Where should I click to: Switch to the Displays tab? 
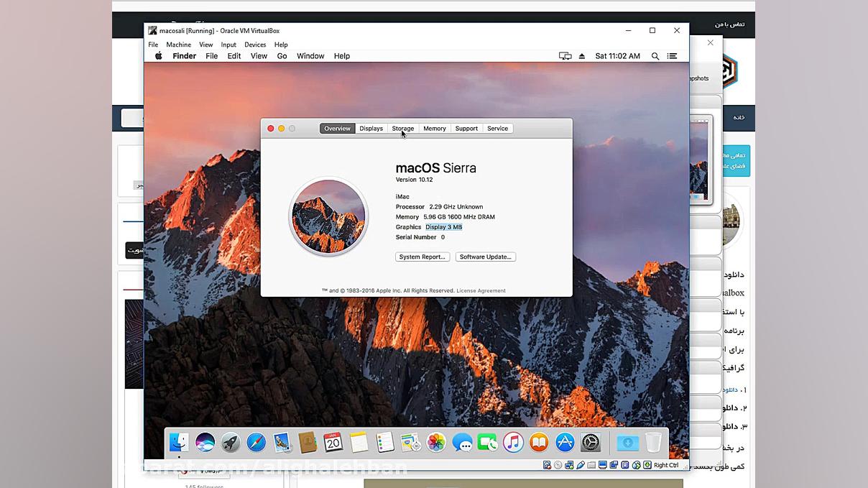point(371,129)
